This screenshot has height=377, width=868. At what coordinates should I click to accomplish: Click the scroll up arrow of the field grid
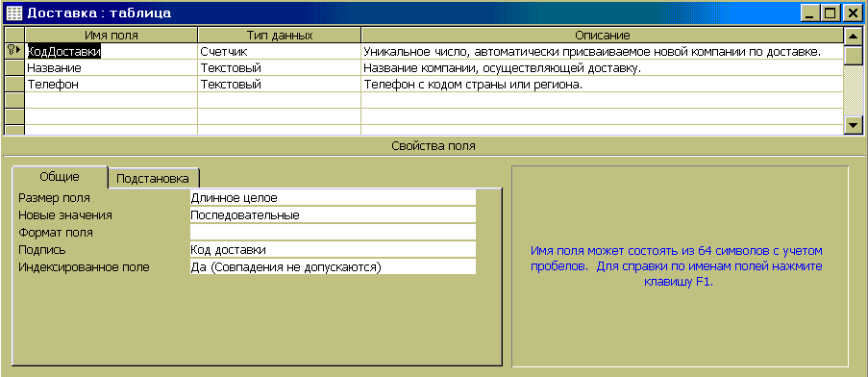853,37
